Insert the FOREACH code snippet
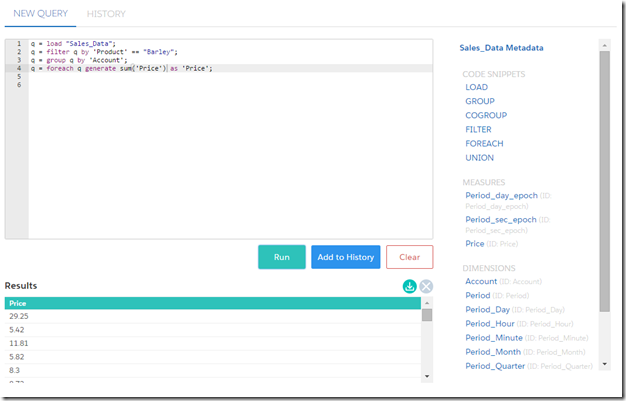 click(x=484, y=143)
